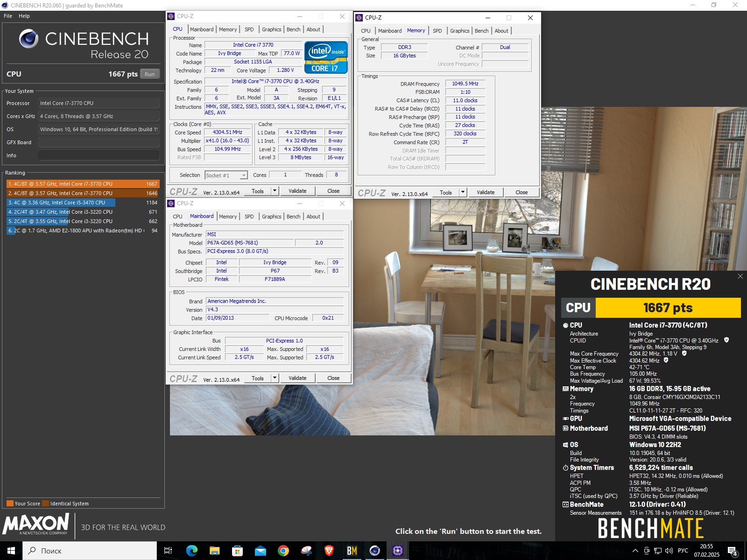This screenshot has width=747, height=560.
Task: Click the shield beside Max Effective Clock
Action: point(666,360)
